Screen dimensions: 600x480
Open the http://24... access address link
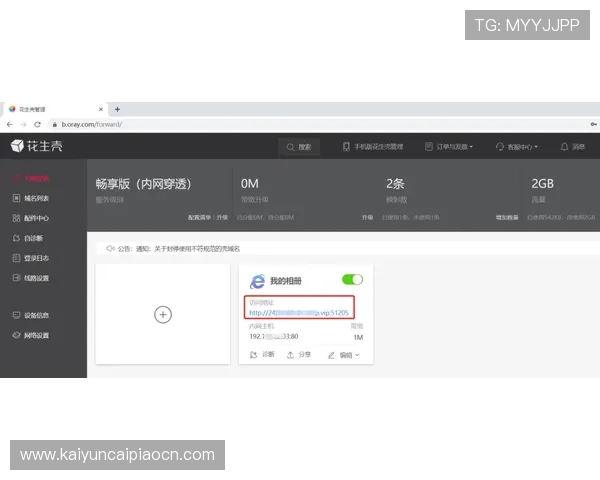299,313
